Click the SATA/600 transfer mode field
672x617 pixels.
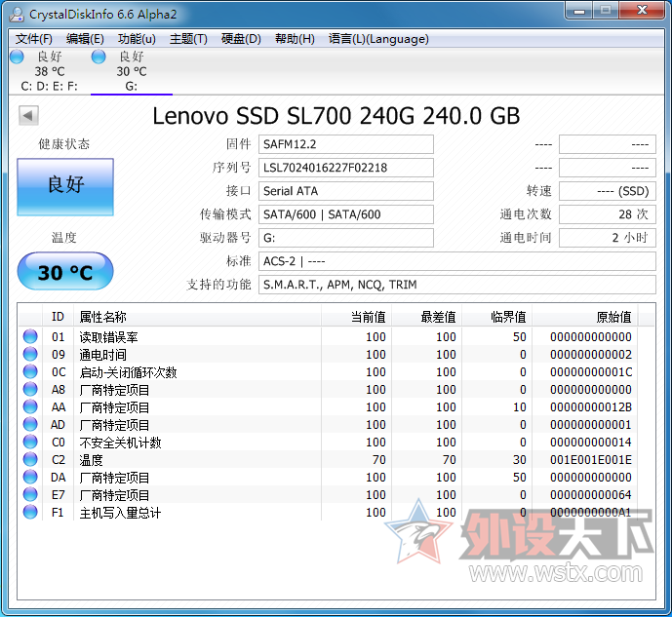click(x=346, y=214)
